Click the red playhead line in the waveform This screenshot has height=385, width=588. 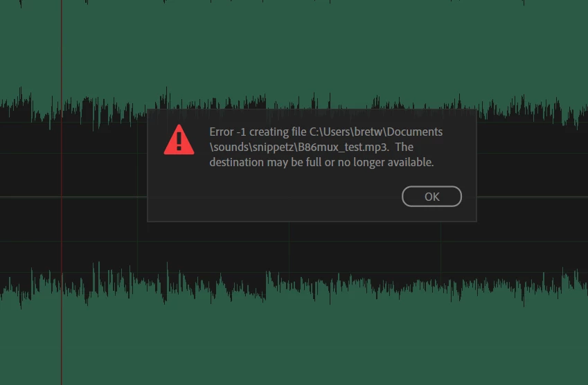[62, 192]
